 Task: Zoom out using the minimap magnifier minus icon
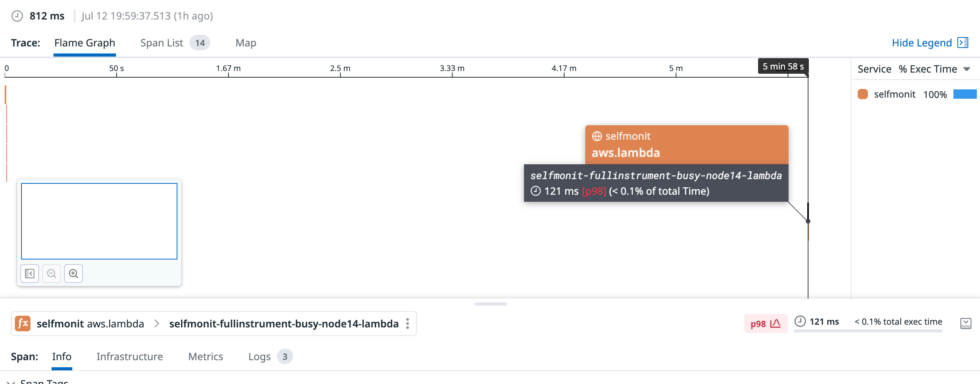(x=51, y=274)
